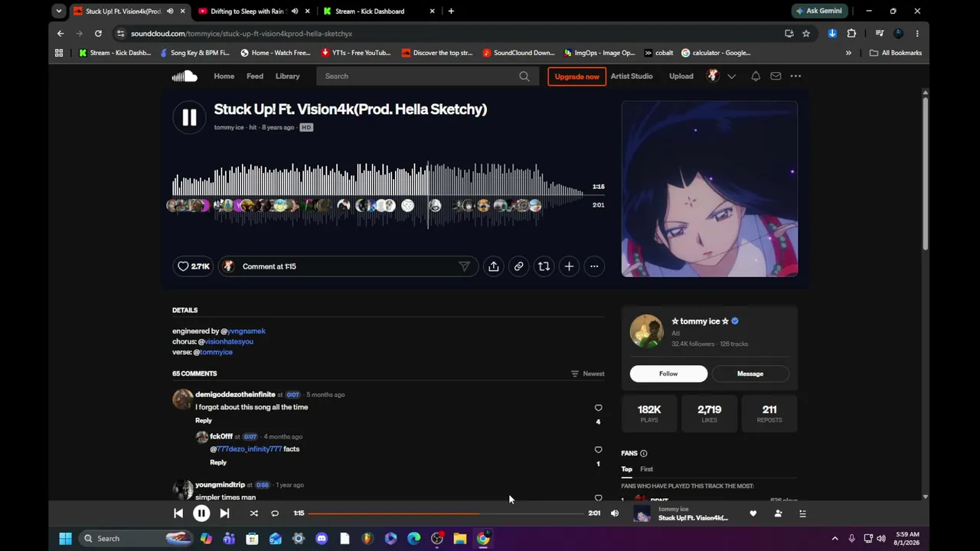Reply to demigoddezotheinfinite's comment
The height and width of the screenshot is (551, 980).
(x=204, y=420)
